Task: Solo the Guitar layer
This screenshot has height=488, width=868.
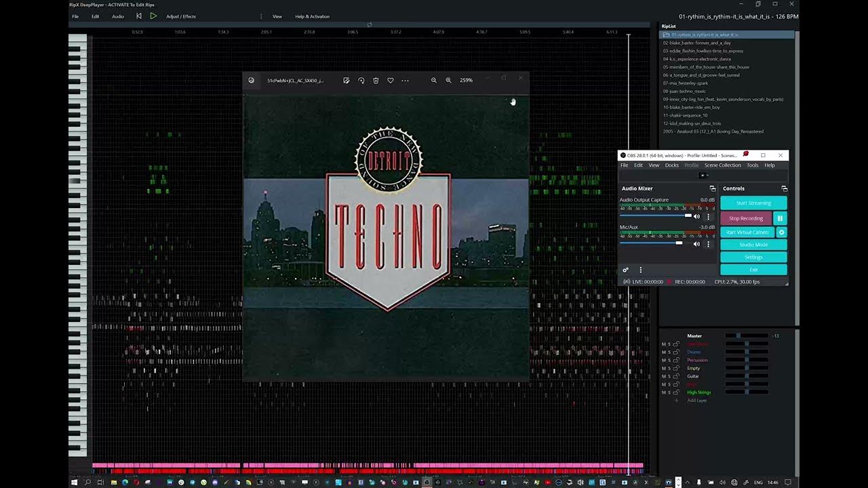Action: [x=669, y=376]
